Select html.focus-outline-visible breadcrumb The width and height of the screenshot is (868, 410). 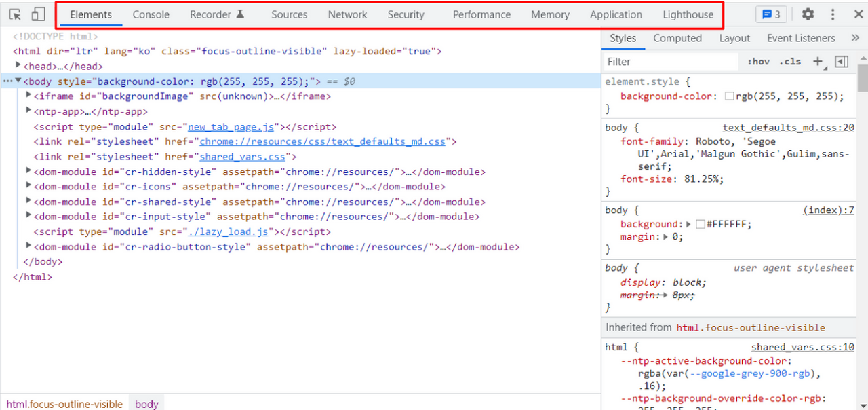tap(64, 404)
